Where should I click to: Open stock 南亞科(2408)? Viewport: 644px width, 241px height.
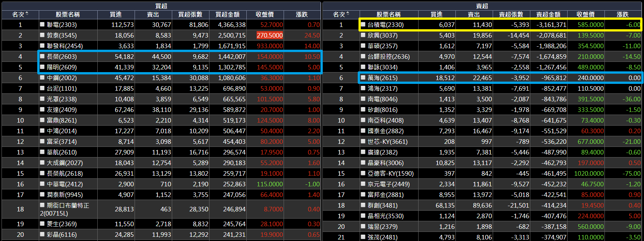[385, 120]
